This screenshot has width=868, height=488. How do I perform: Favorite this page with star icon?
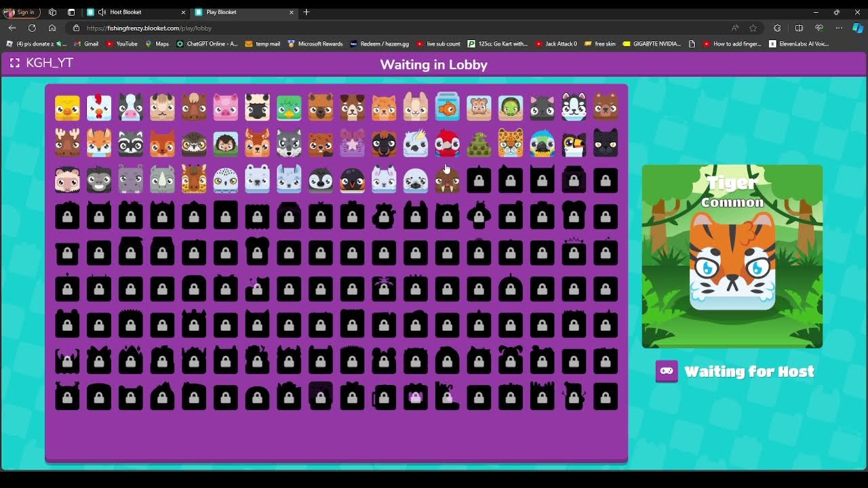753,28
